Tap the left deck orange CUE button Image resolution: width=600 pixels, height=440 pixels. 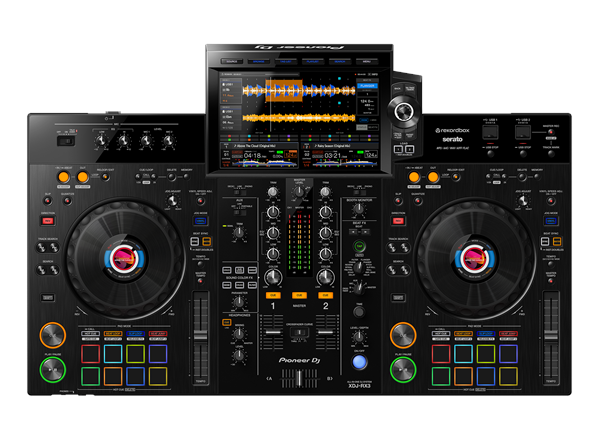pyautogui.click(x=53, y=335)
